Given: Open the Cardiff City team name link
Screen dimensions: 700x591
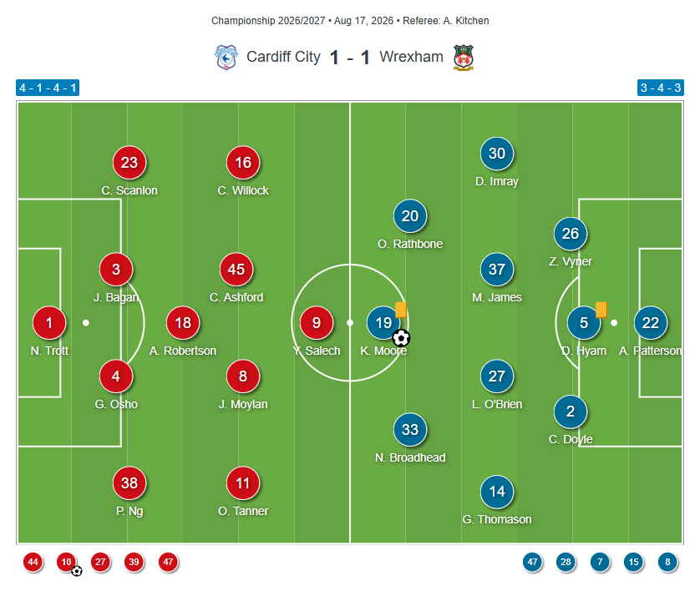Looking at the screenshot, I should click(x=283, y=57).
